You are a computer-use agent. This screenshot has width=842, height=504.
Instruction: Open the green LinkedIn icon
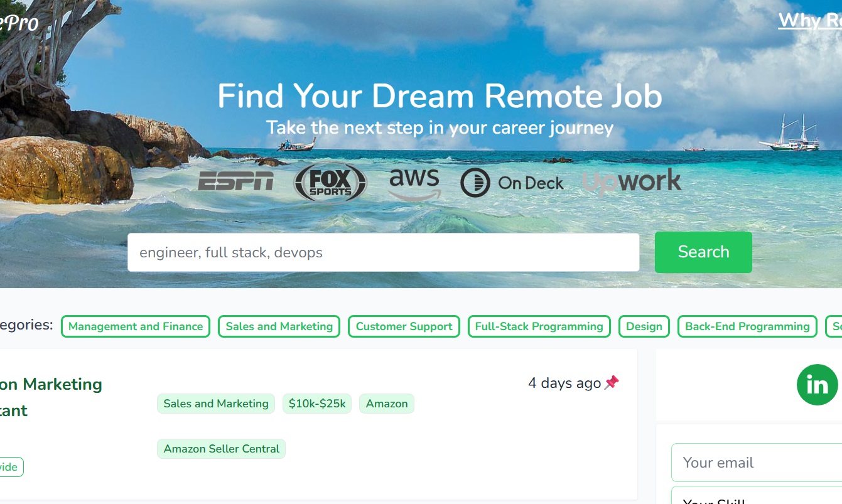(817, 385)
